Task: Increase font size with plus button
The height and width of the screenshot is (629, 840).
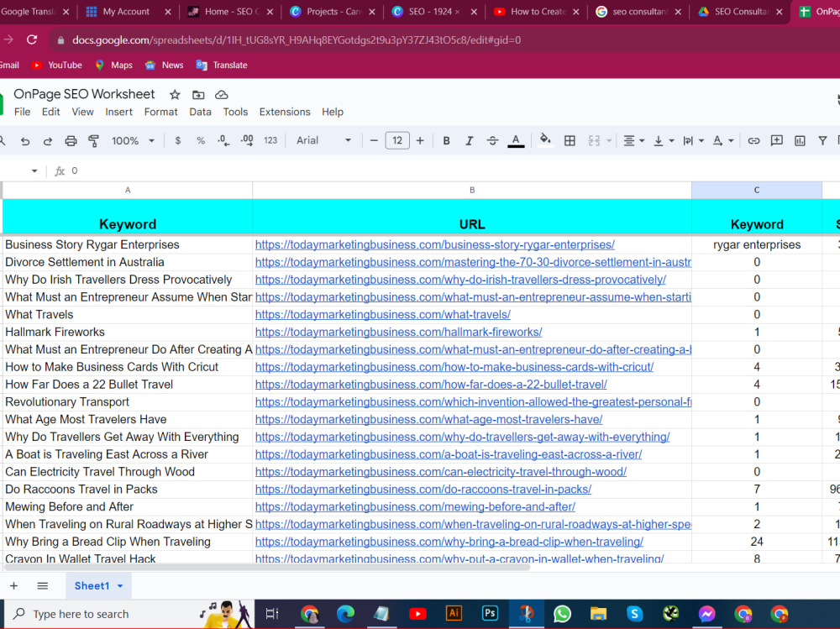Action: click(420, 140)
